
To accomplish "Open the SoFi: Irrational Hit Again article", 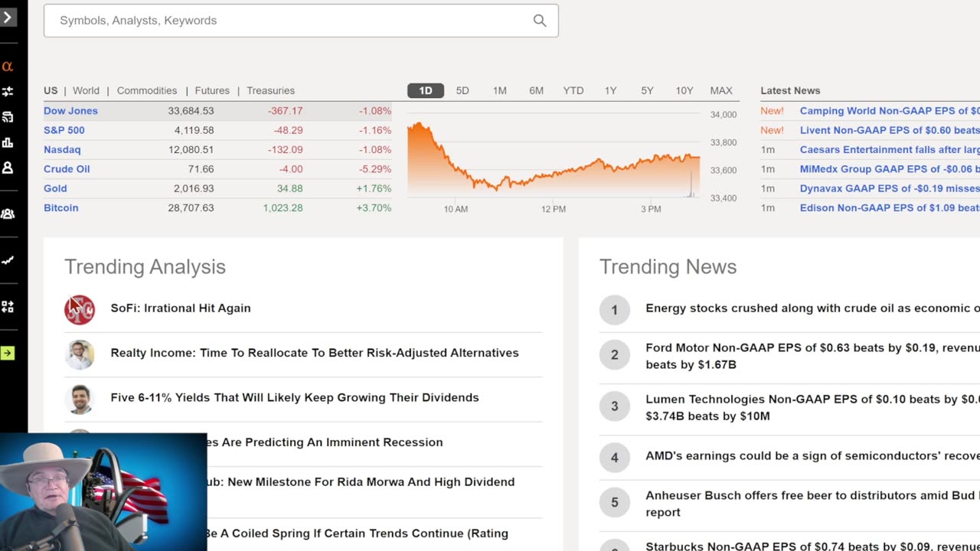I will coord(181,308).
